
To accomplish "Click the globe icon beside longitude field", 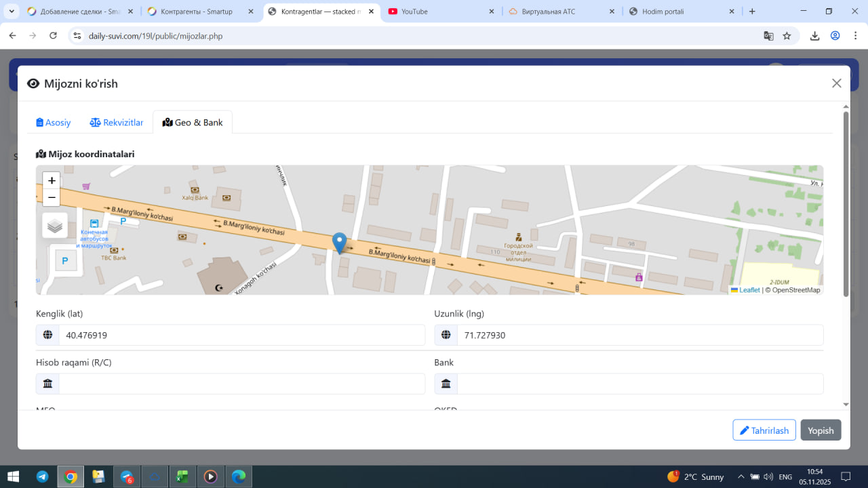I will (x=446, y=335).
